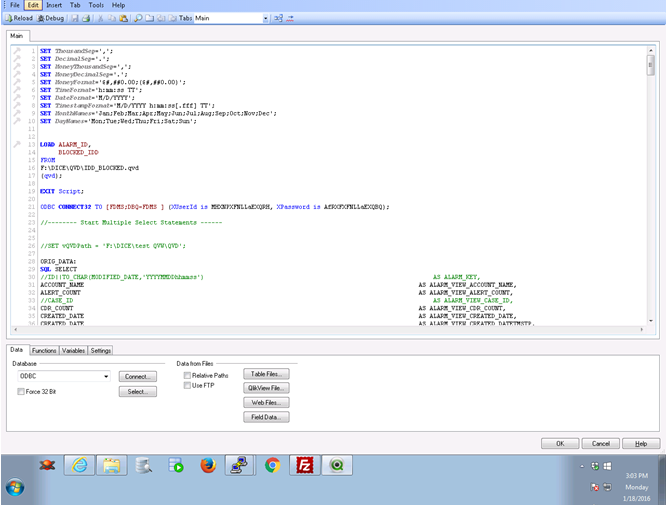Screen dimensions: 668x507
Task: Click the Cancel button
Action: click(601, 444)
